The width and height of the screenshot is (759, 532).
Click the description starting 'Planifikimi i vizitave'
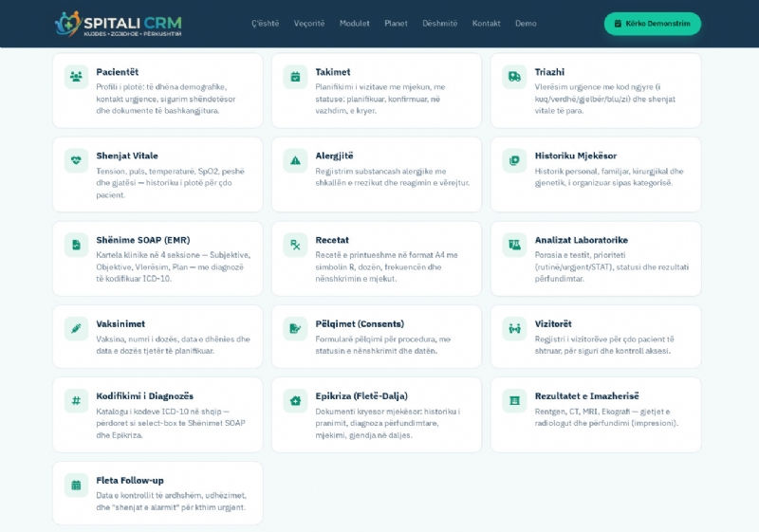coord(380,100)
